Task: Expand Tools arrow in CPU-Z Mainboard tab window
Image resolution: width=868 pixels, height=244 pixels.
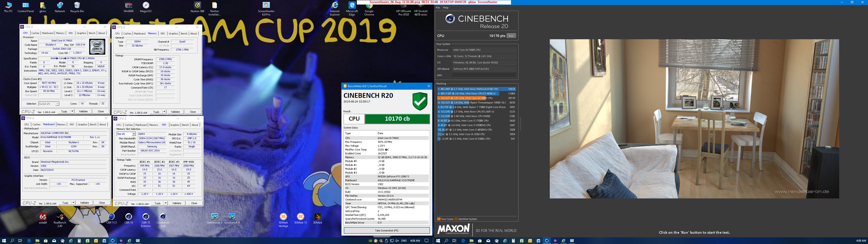Action: pos(73,203)
